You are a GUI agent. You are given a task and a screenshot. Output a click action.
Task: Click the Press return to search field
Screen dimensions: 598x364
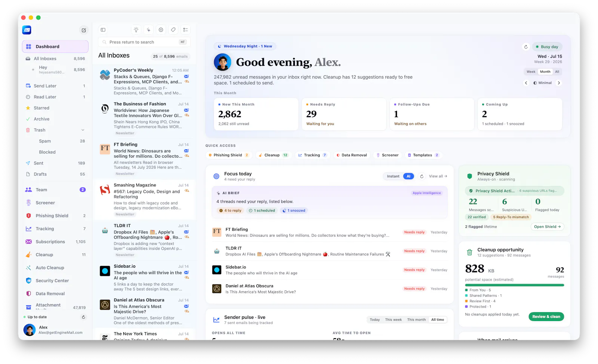144,42
